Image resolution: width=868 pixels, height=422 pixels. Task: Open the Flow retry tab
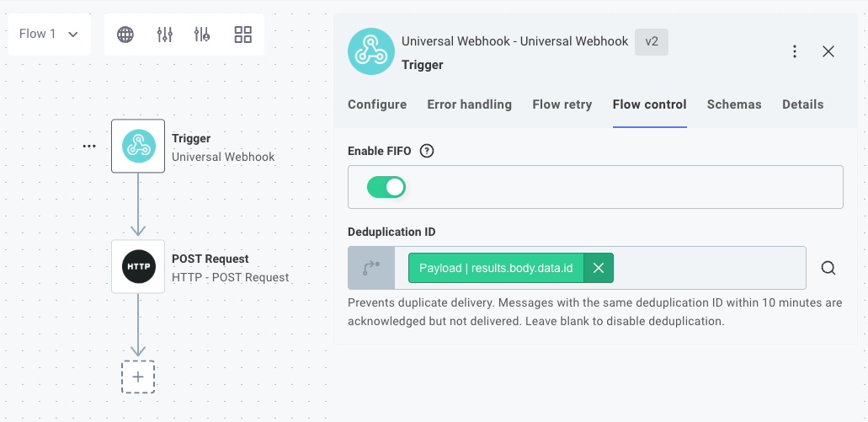coord(562,104)
